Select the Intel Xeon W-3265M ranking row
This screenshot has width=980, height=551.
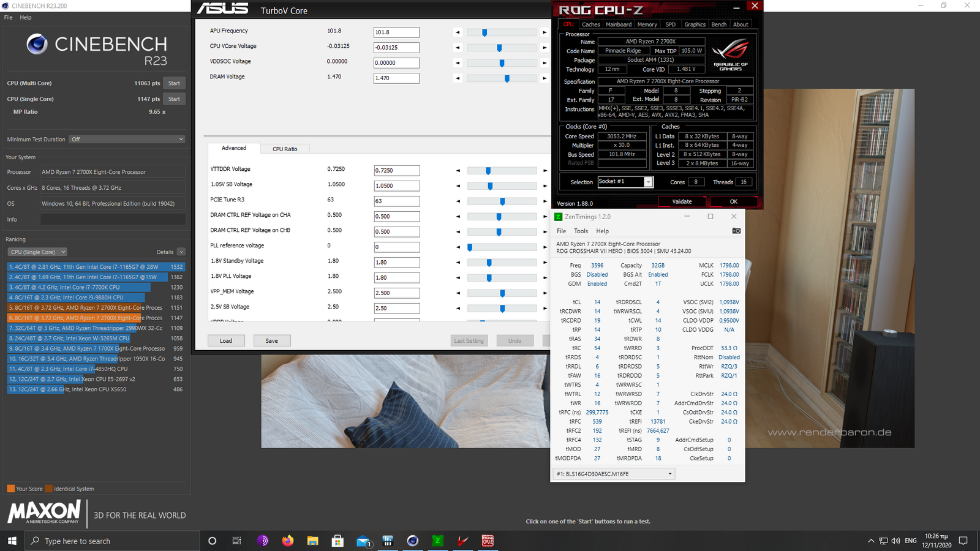pyautogui.click(x=96, y=338)
